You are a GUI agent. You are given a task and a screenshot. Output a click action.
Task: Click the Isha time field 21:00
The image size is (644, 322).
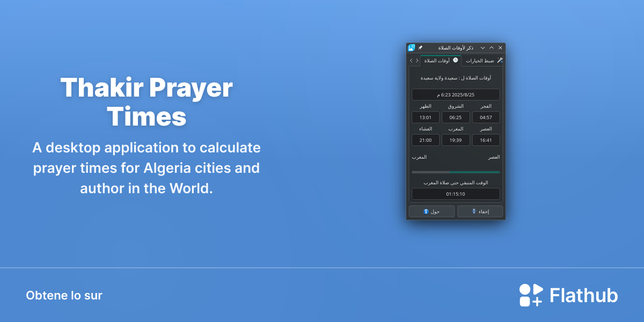pos(426,140)
